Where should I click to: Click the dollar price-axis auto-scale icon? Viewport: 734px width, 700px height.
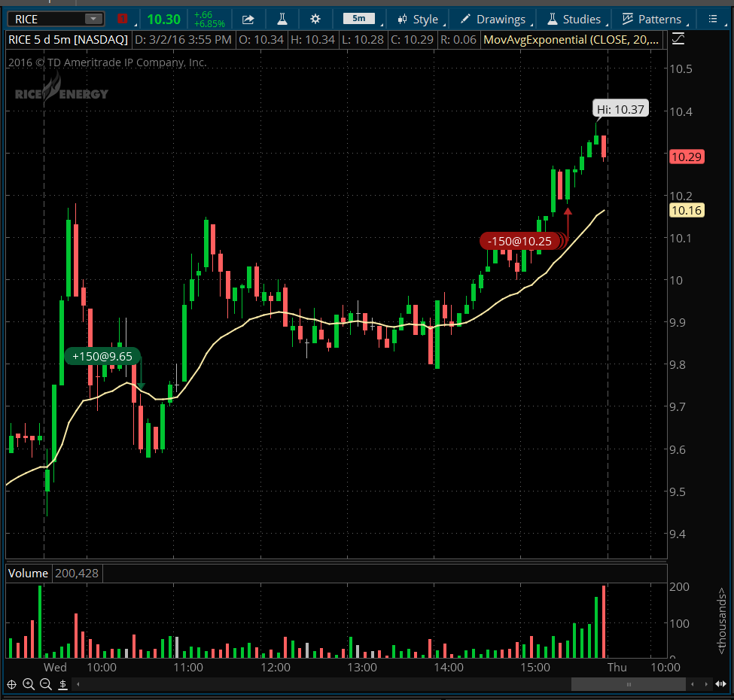click(x=62, y=684)
